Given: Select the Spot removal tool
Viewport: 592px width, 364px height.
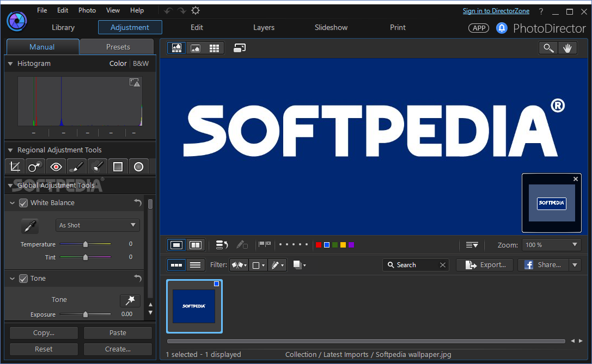Looking at the screenshot, I should pos(35,166).
